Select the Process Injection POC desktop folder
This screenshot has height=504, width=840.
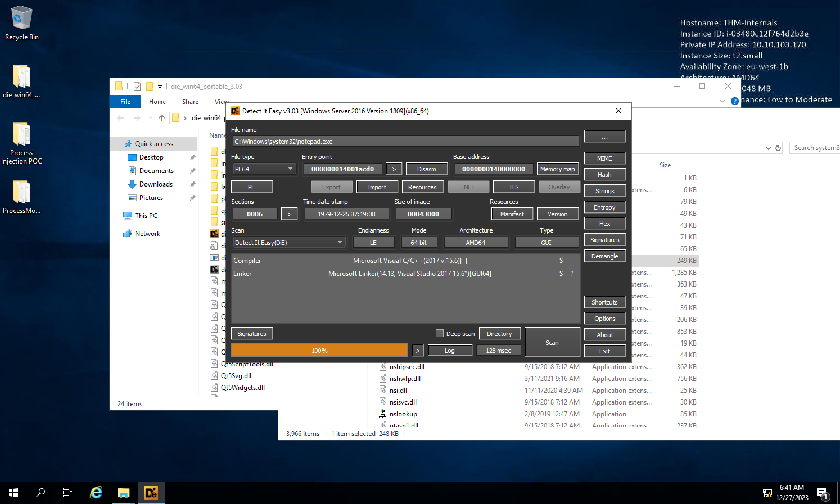[21, 143]
